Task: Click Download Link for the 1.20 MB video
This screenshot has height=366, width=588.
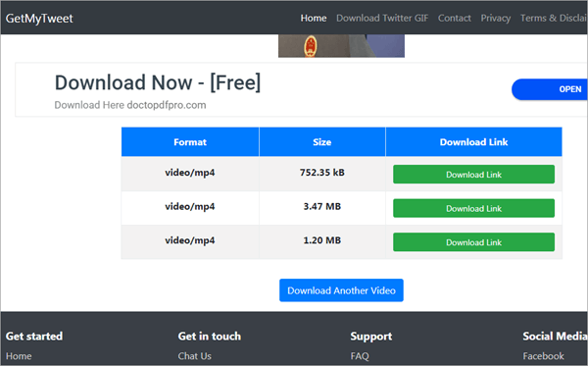Action: point(473,242)
